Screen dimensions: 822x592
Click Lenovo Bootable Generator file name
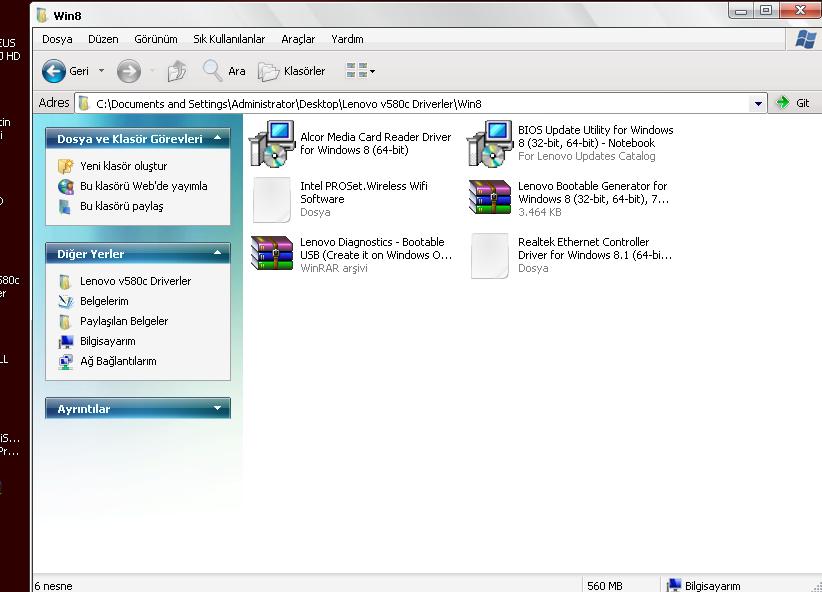(x=593, y=192)
